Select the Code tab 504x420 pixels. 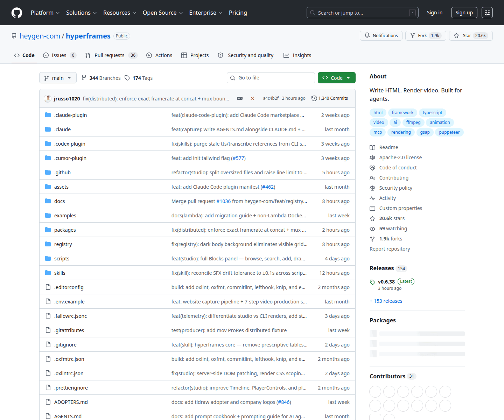pyautogui.click(x=24, y=55)
